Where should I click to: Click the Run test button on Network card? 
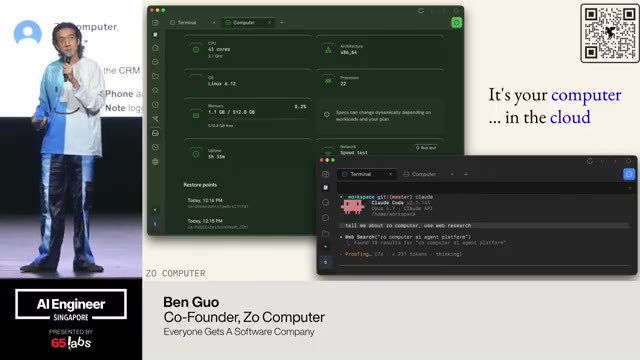point(426,148)
